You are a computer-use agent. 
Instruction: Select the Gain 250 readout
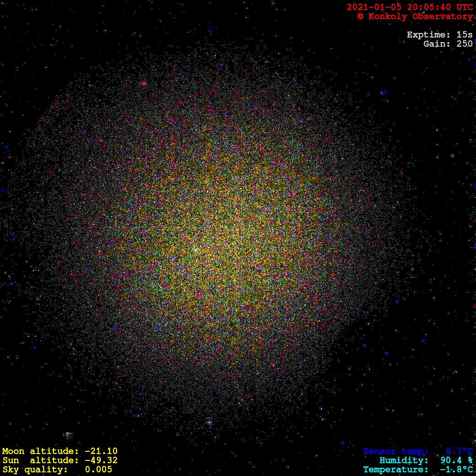pyautogui.click(x=448, y=44)
